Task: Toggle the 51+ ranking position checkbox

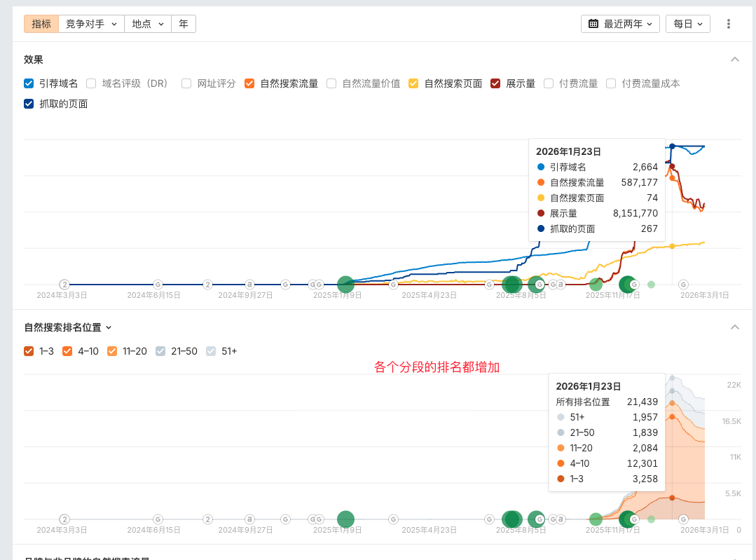Action: coord(211,351)
